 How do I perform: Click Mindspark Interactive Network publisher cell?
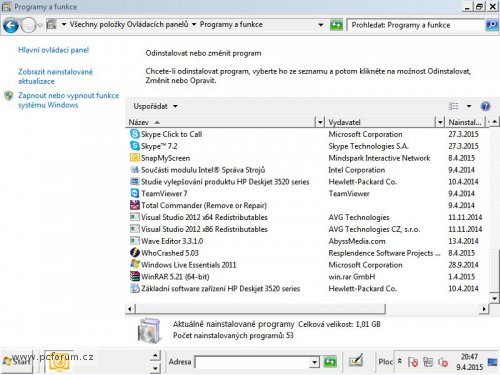point(379,158)
